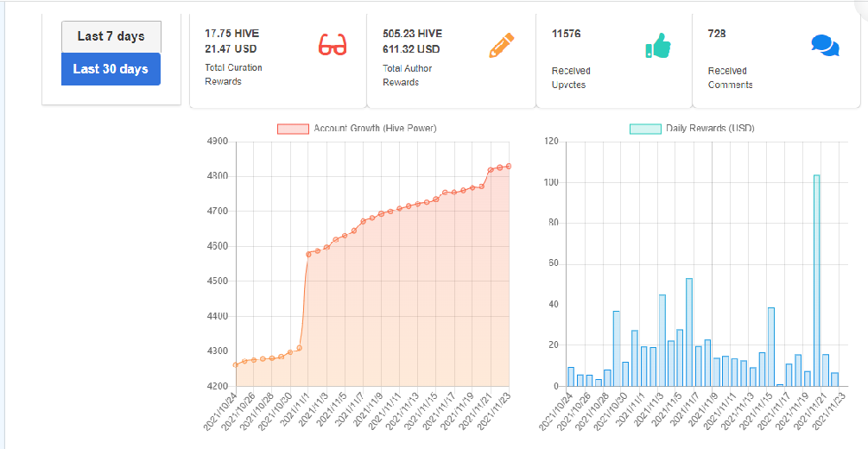868x449 pixels.
Task: Click the 728 comments count
Action: (x=717, y=34)
